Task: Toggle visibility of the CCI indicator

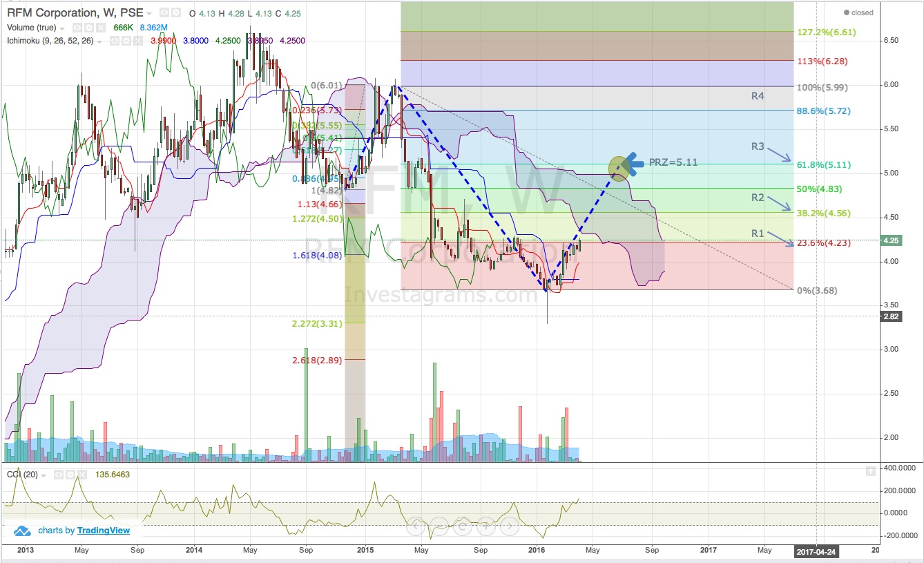Action: (x=59, y=475)
